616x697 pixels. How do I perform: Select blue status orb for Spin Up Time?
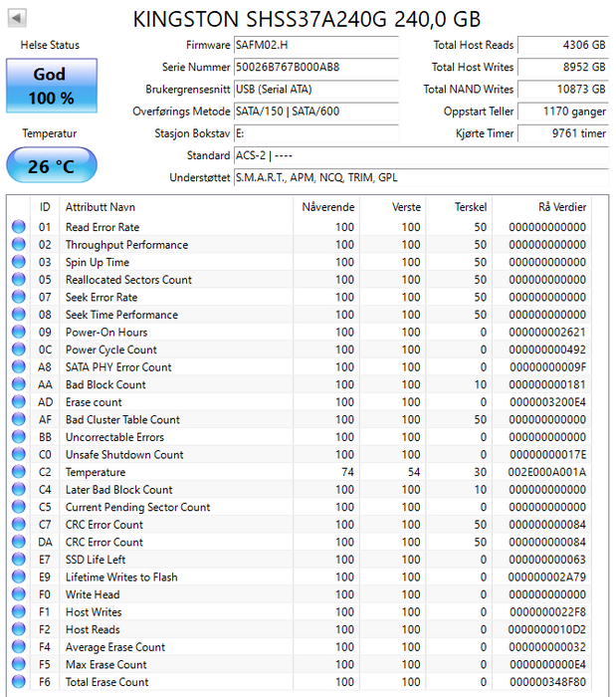coord(19,262)
